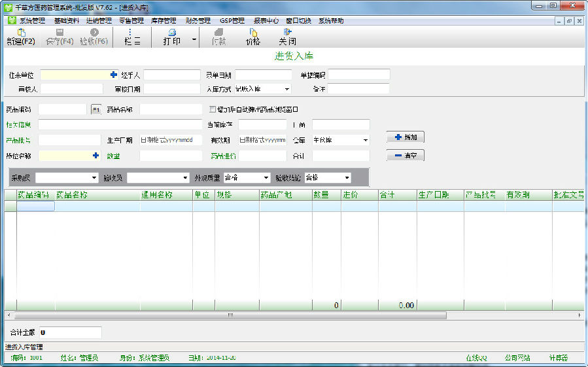Restore the inner MDI child window

click(x=569, y=21)
